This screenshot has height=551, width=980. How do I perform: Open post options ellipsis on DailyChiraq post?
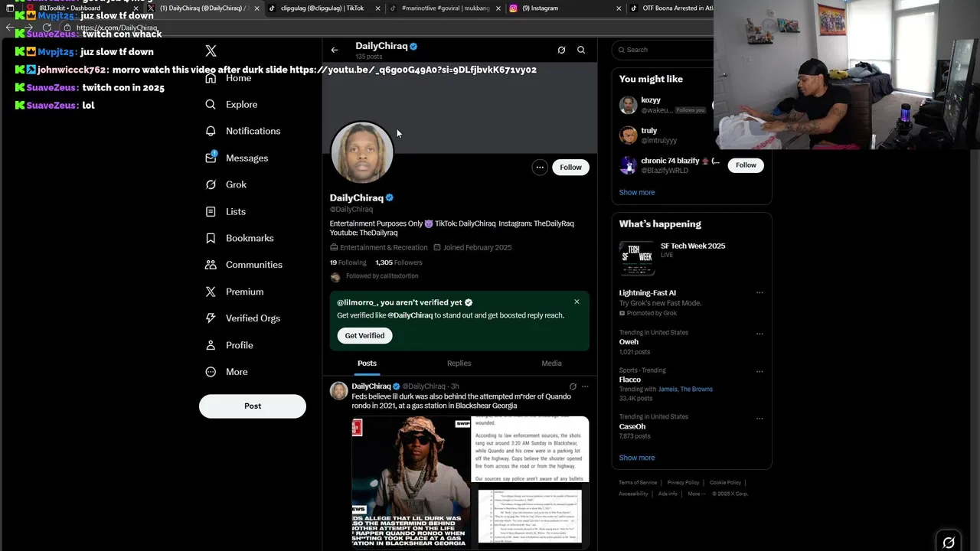click(x=585, y=386)
